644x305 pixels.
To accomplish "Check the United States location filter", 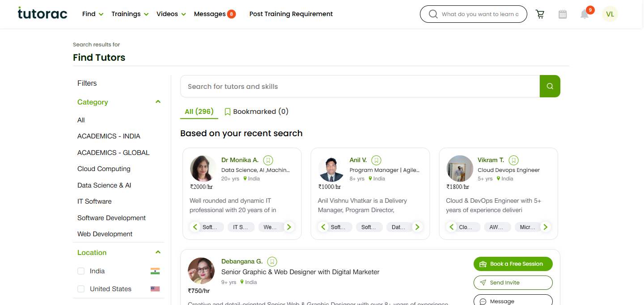I will (x=81, y=289).
